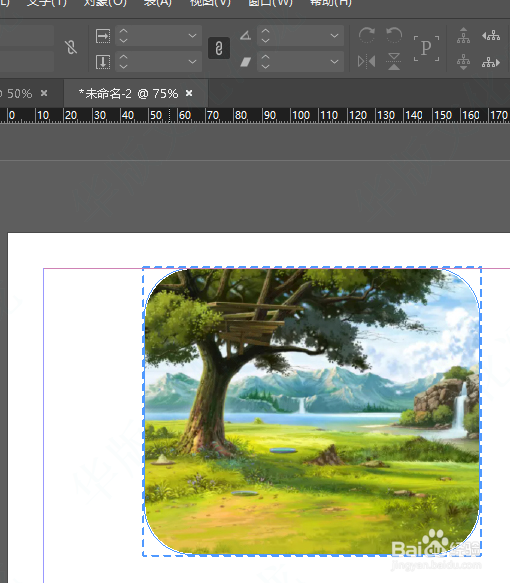Open the 窗口(W) menu
The image size is (510, 583).
tap(270, 3)
